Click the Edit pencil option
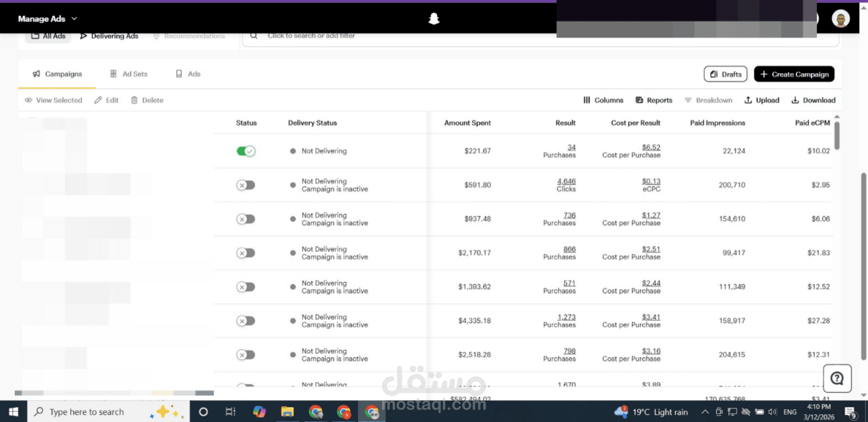The height and width of the screenshot is (422, 868). click(x=106, y=100)
